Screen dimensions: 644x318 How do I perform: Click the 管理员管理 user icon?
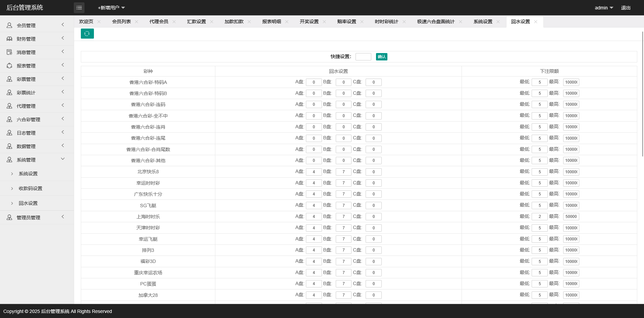pos(9,217)
